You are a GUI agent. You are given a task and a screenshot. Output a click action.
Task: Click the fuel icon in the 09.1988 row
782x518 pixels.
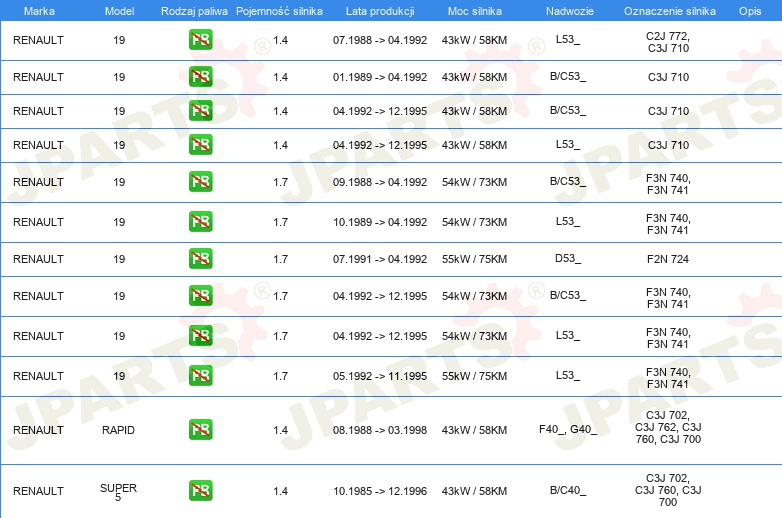click(x=200, y=182)
